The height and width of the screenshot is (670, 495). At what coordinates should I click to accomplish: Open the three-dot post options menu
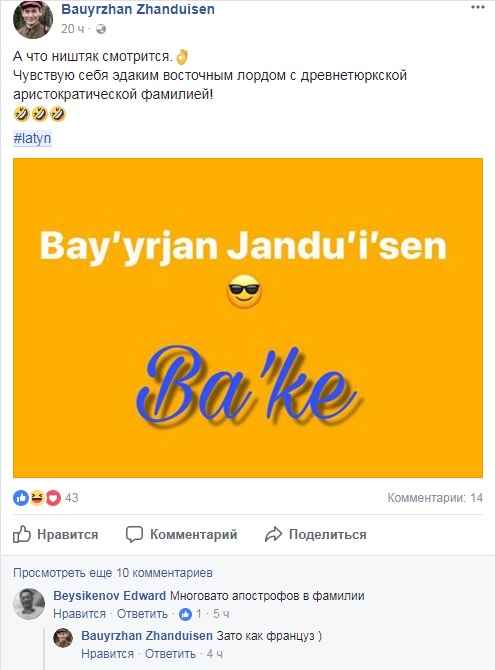pyautogui.click(x=477, y=8)
